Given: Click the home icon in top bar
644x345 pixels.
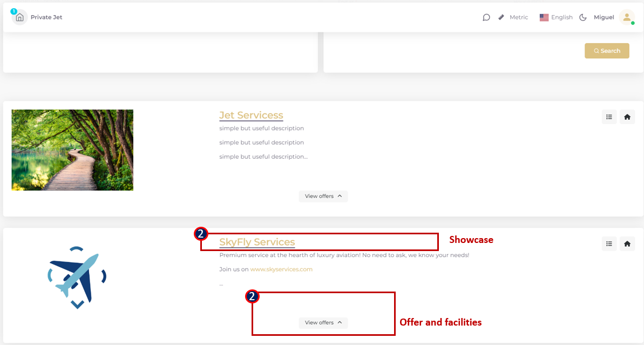Looking at the screenshot, I should [x=19, y=17].
